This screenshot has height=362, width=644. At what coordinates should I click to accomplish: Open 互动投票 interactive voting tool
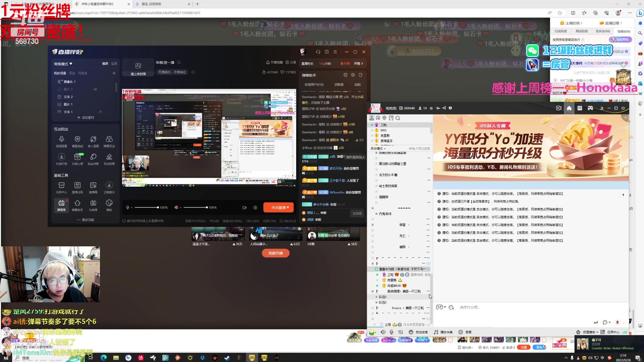(109, 159)
